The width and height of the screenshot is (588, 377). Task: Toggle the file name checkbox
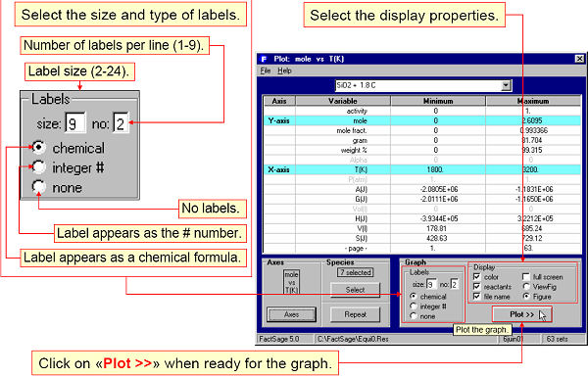point(476,297)
